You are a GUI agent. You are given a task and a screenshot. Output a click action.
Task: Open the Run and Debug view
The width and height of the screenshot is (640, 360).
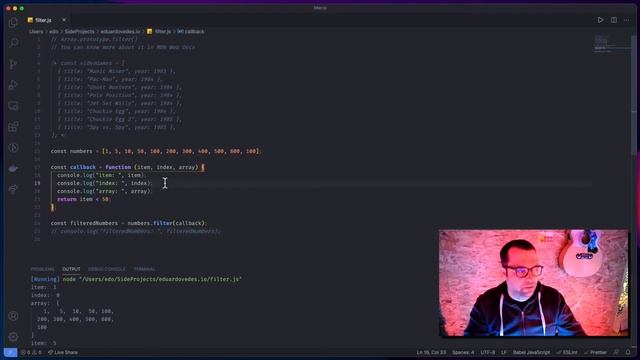tap(13, 85)
